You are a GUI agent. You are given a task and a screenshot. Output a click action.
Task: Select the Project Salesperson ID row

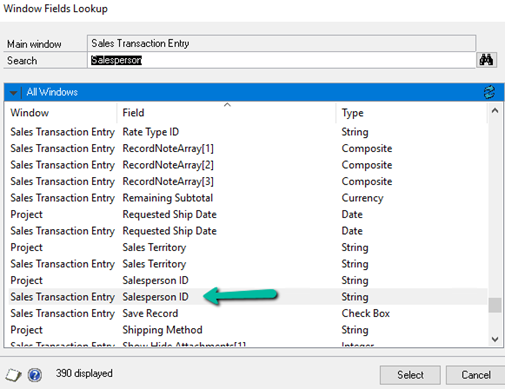coord(248,280)
